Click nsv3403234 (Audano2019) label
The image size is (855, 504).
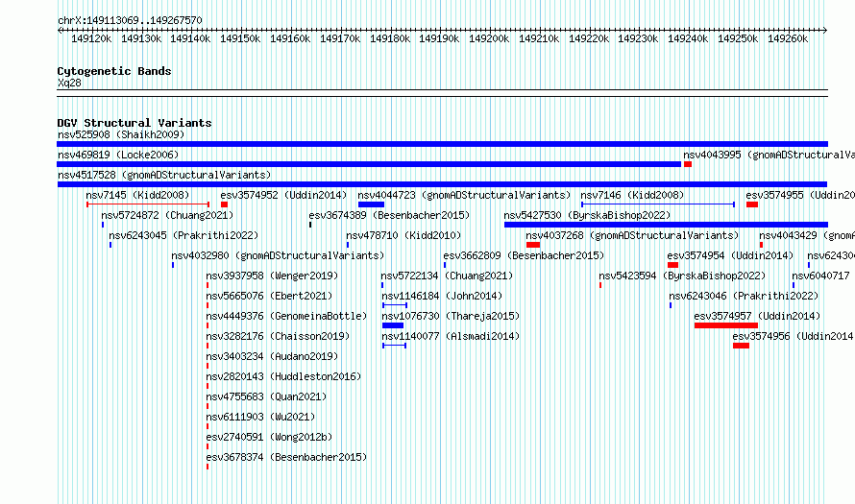(272, 356)
